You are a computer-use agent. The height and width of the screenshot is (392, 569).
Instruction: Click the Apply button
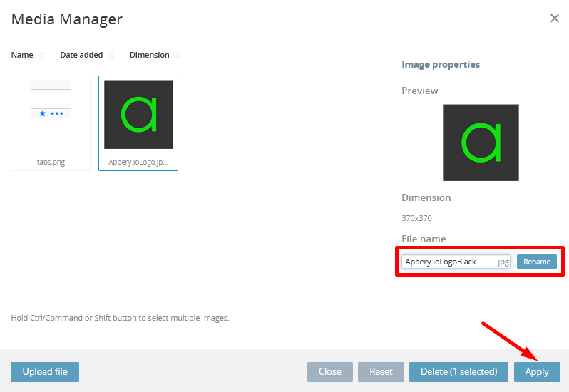click(x=537, y=372)
